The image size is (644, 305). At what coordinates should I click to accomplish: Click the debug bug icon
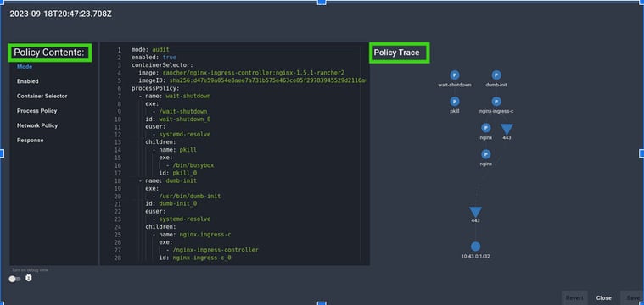[x=28, y=278]
